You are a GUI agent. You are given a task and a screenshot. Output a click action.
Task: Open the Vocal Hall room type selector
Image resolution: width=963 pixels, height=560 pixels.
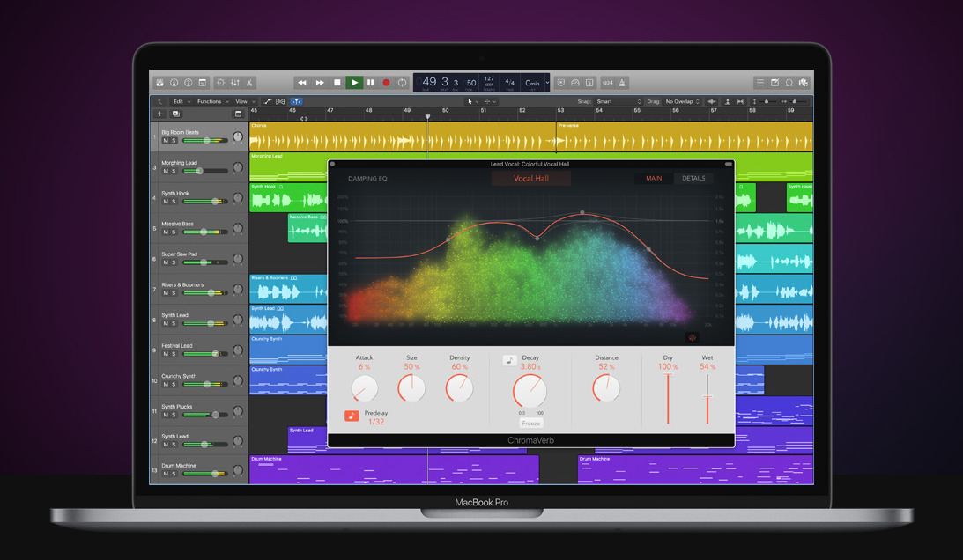click(531, 178)
